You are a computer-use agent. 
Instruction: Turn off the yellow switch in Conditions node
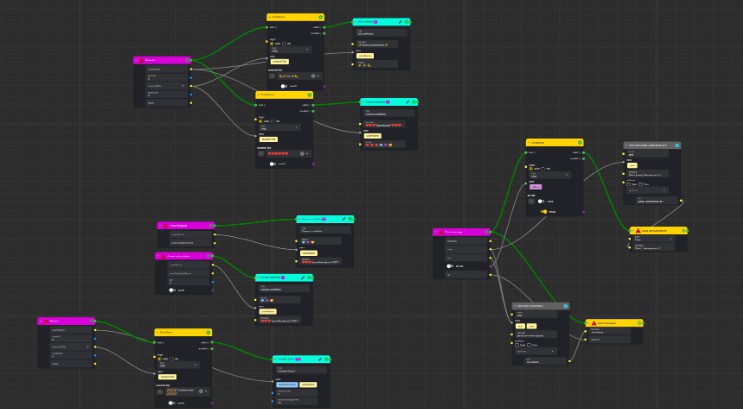coord(544,212)
